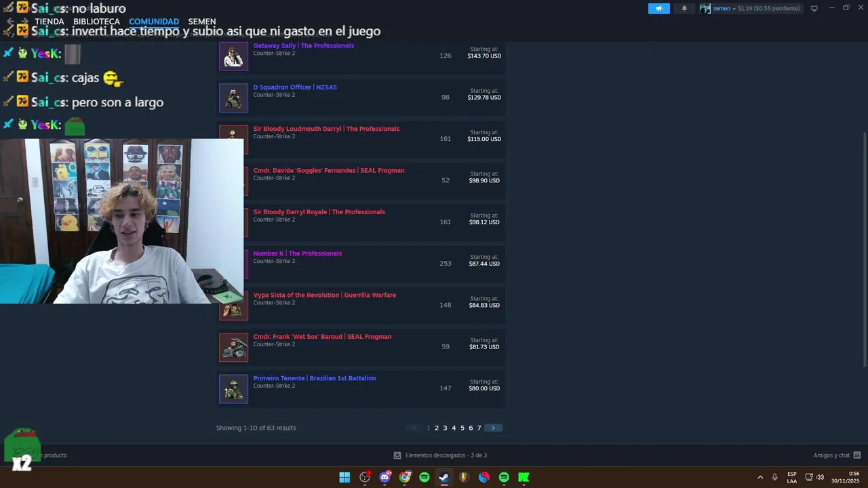Go to results page 4
Screen dimensions: 868x488
click(454, 428)
